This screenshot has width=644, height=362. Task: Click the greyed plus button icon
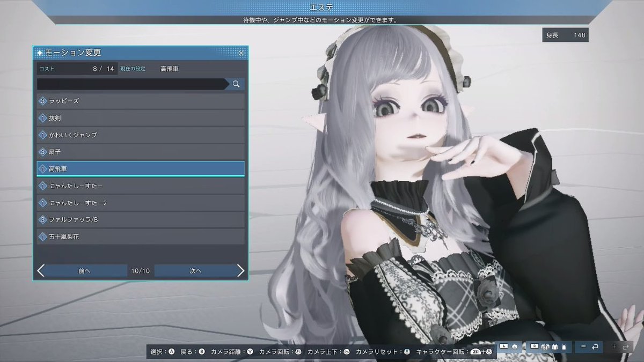click(x=614, y=346)
